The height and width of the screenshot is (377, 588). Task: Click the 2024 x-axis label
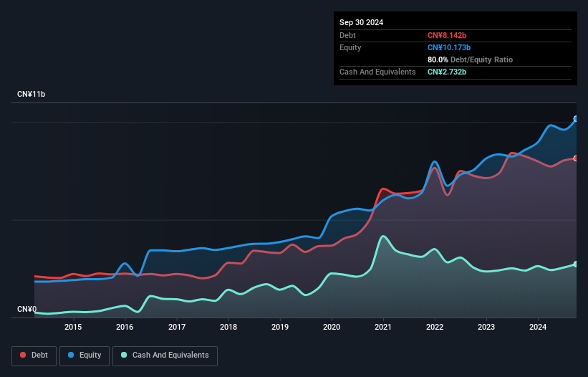tap(538, 327)
